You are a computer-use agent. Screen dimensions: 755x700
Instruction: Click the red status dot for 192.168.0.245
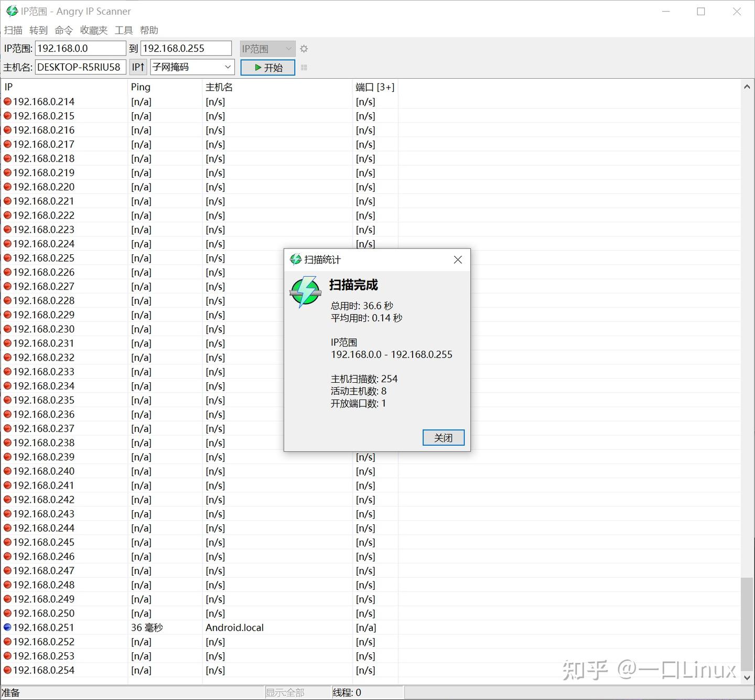[7, 542]
